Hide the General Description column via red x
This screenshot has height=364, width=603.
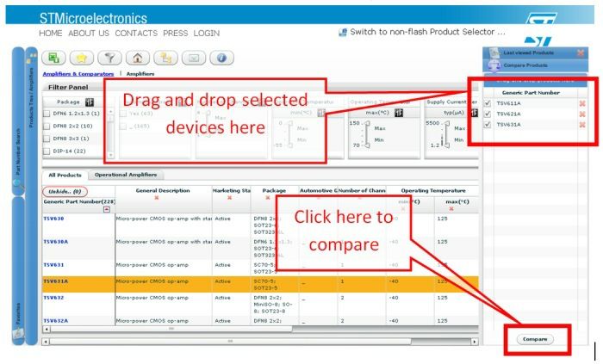pyautogui.click(x=157, y=198)
